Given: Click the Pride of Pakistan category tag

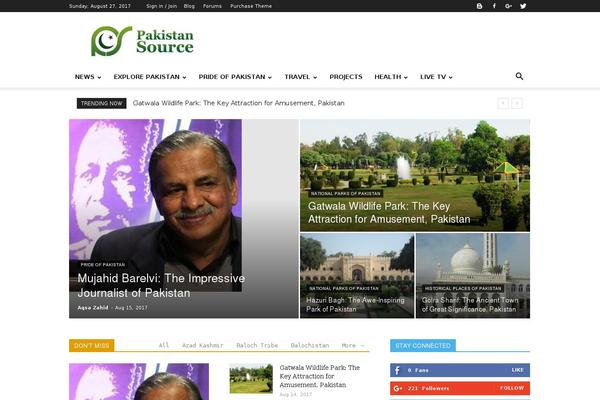Looking at the screenshot, I should (x=103, y=264).
